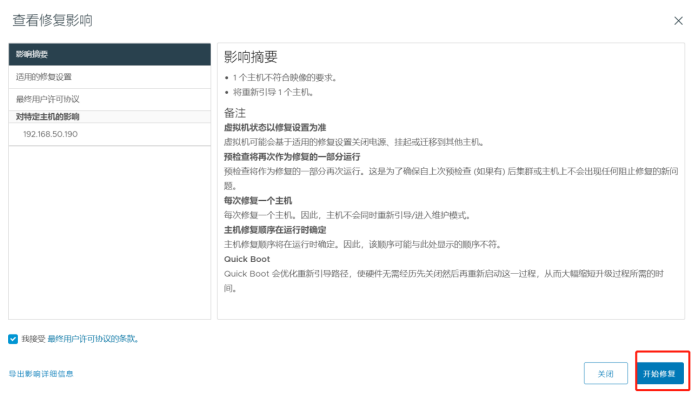Click the 主机修复顺序在运行时确定 heading

click(275, 230)
